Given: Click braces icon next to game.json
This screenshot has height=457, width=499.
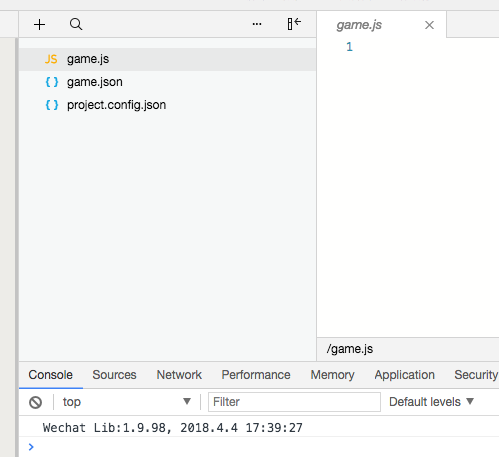Looking at the screenshot, I should pyautogui.click(x=52, y=82).
